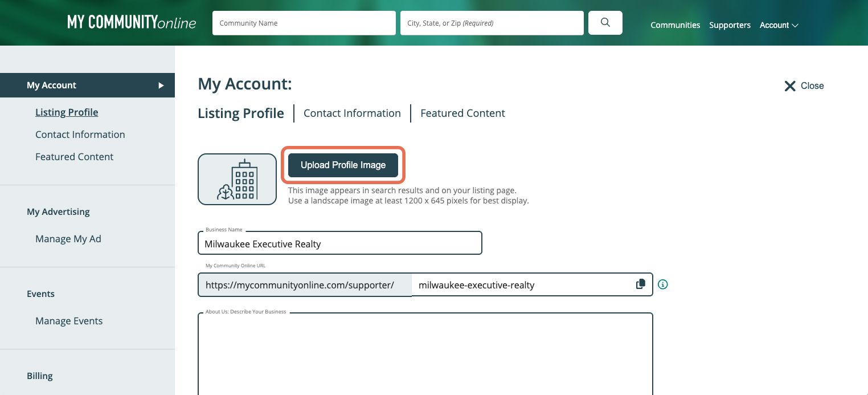
Task: Open the info tooltip beside the URL field
Action: point(662,284)
